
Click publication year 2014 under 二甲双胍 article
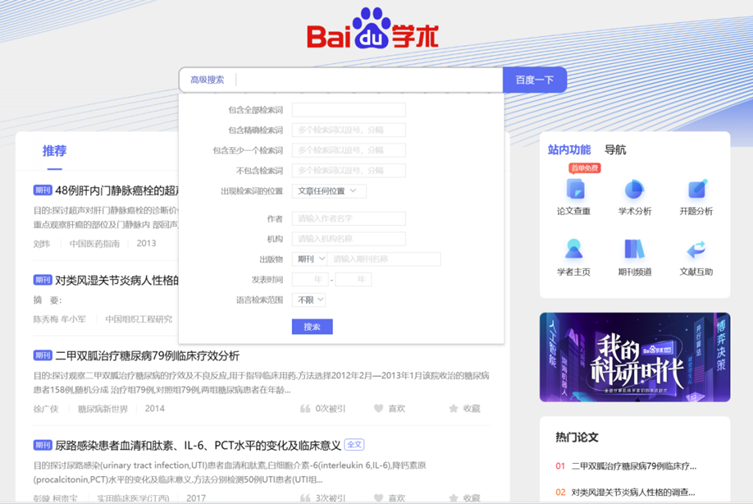[x=155, y=408]
